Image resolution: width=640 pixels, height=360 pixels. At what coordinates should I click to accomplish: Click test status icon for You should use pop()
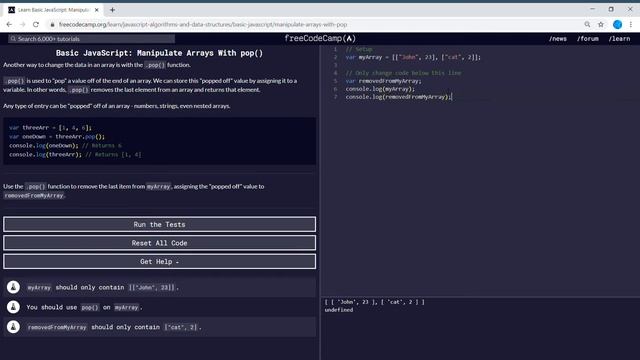click(x=13, y=307)
